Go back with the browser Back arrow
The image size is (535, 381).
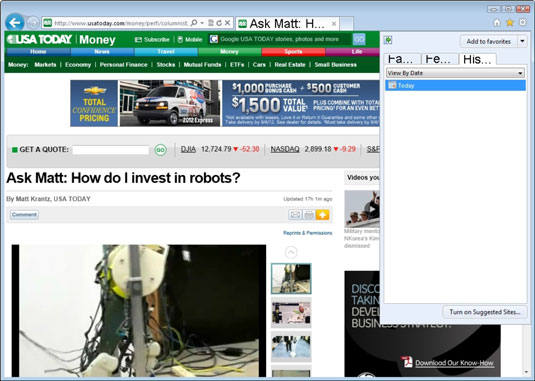(15, 23)
